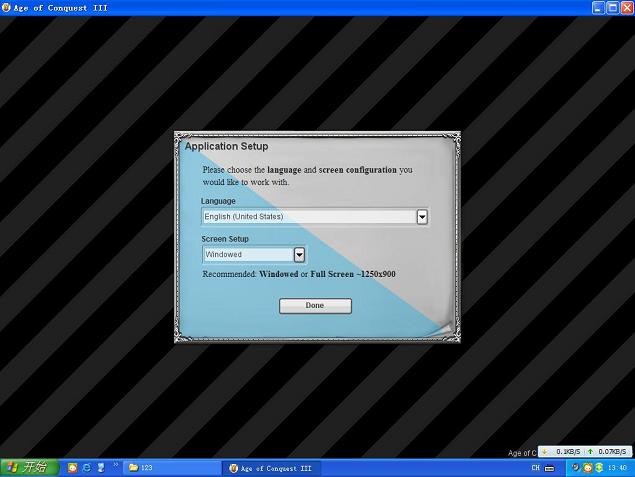The width and height of the screenshot is (635, 477).
Task: Close the Age of Conquest III window
Action: (x=627, y=8)
